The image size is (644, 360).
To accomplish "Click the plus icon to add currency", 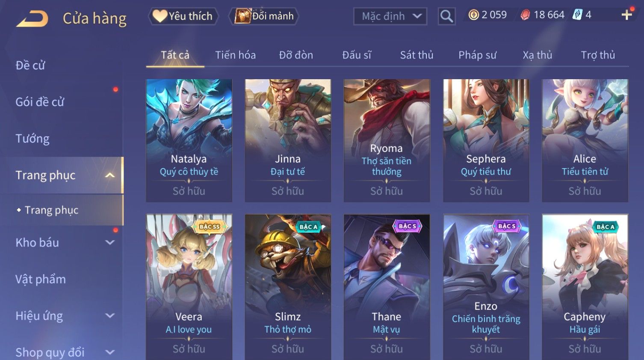I will click(626, 15).
